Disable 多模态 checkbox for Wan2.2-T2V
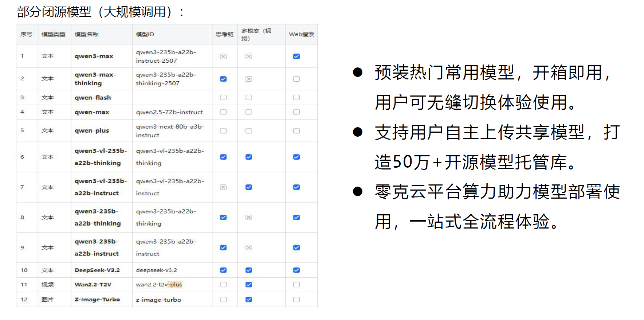644x320 pixels. (x=249, y=285)
